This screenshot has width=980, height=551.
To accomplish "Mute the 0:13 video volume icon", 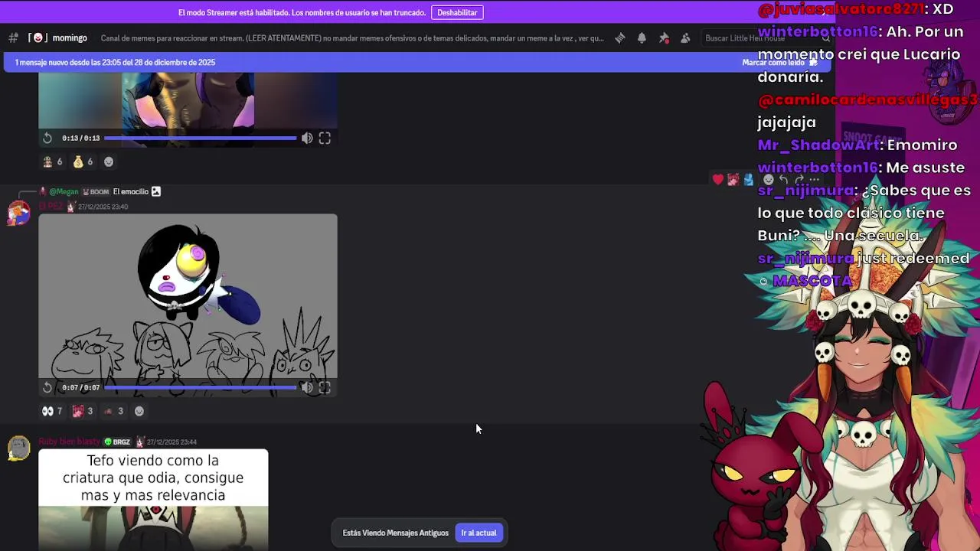I will pyautogui.click(x=307, y=138).
